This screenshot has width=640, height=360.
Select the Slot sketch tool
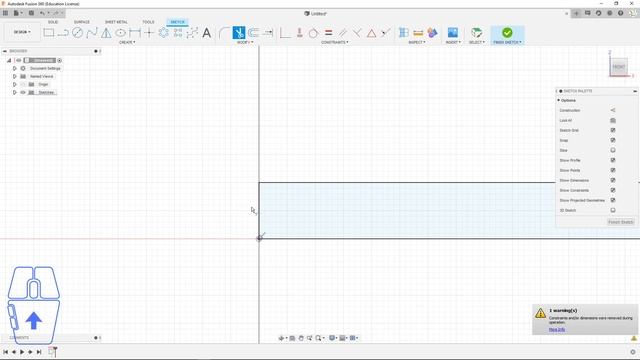coord(135,33)
